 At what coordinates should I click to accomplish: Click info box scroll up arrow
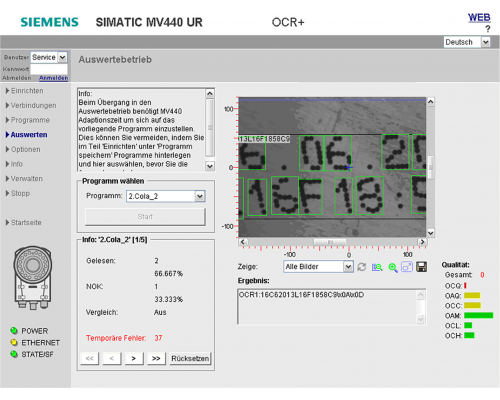point(210,93)
